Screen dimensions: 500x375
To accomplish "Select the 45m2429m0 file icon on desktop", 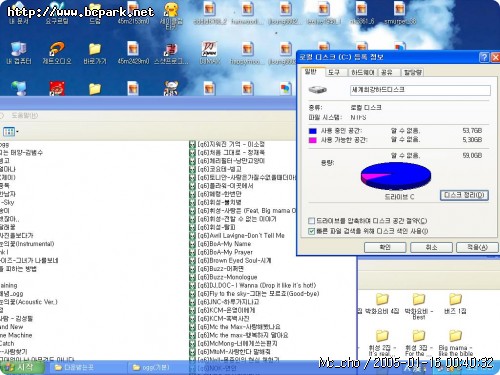I will click(x=133, y=49).
